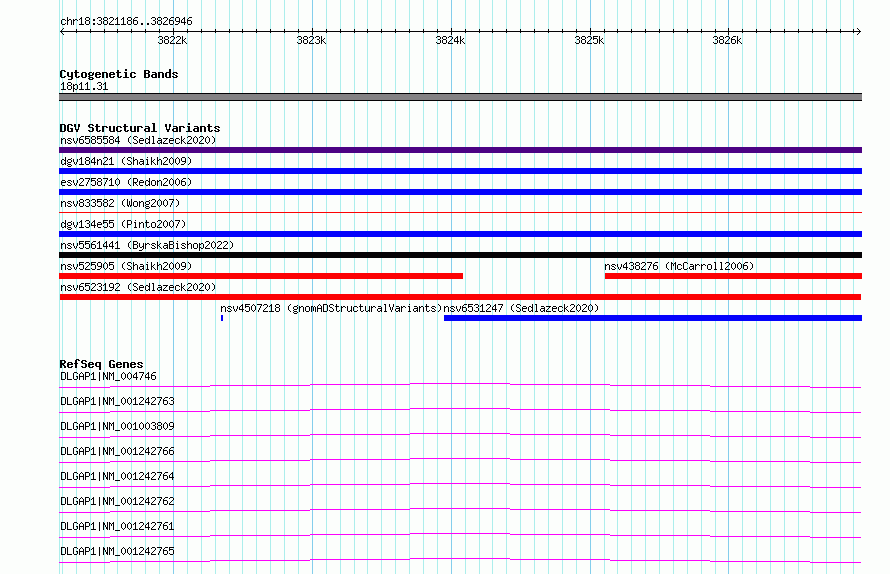Click the DGV Structural Variants track title
Image resolution: width=890 pixels, height=574 pixels.
click(x=140, y=128)
